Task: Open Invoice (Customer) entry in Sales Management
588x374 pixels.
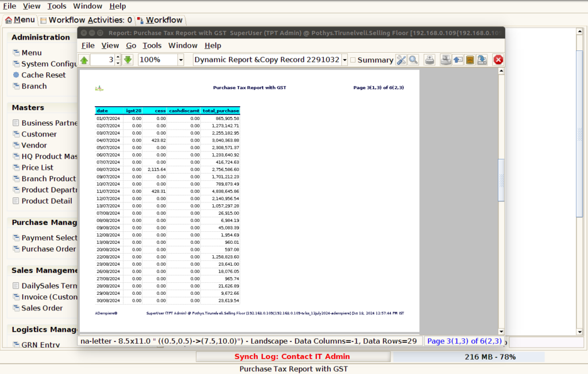Action: tap(45, 297)
